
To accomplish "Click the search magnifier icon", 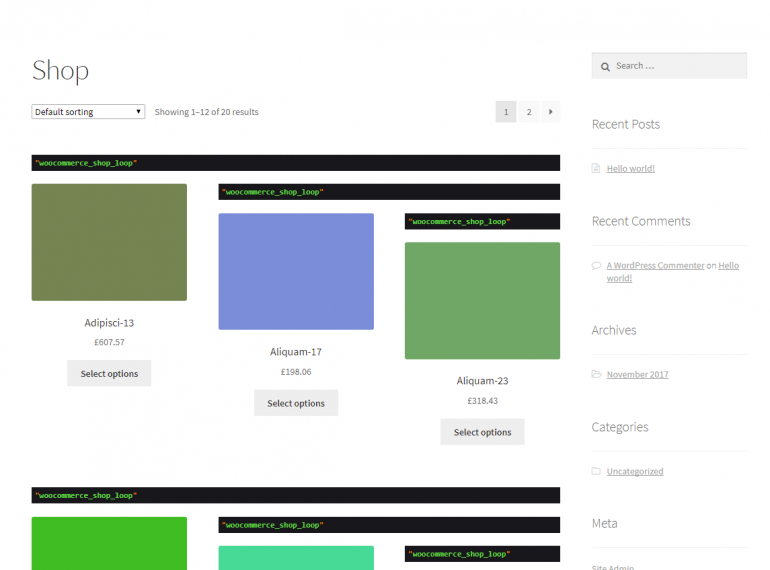I will point(605,67).
